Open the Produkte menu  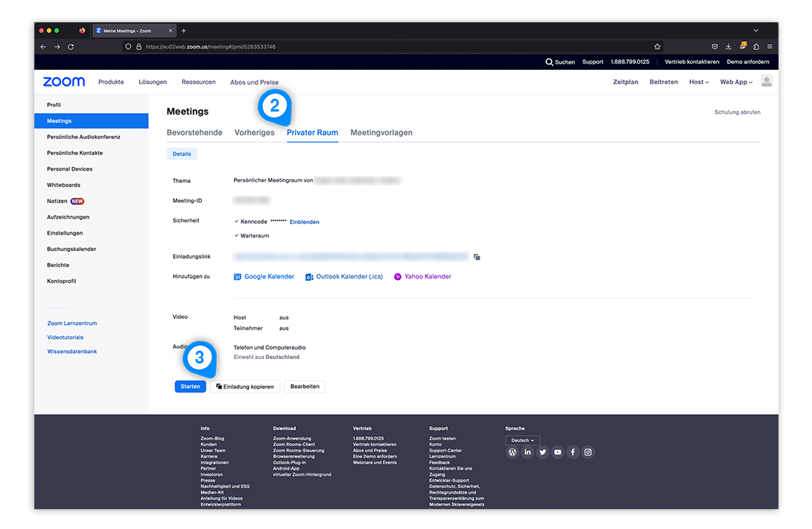111,82
